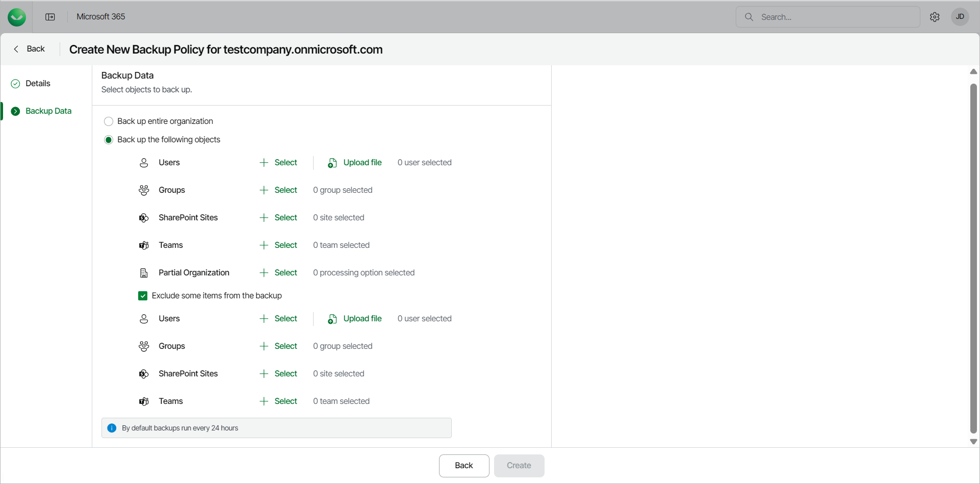The height and width of the screenshot is (484, 980).
Task: Open settings gear icon
Action: pos(935,17)
